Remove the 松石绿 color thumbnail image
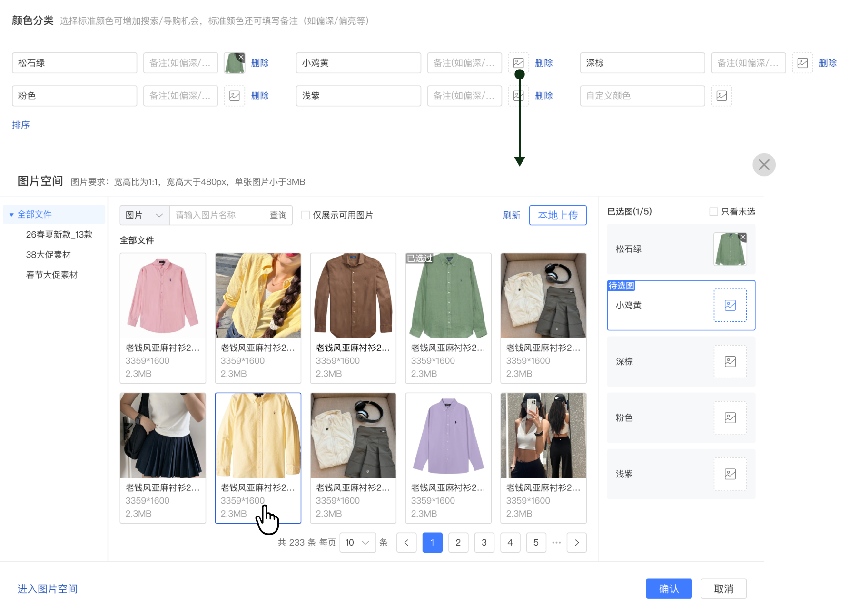Screen dimensions: 849x616 point(241,57)
